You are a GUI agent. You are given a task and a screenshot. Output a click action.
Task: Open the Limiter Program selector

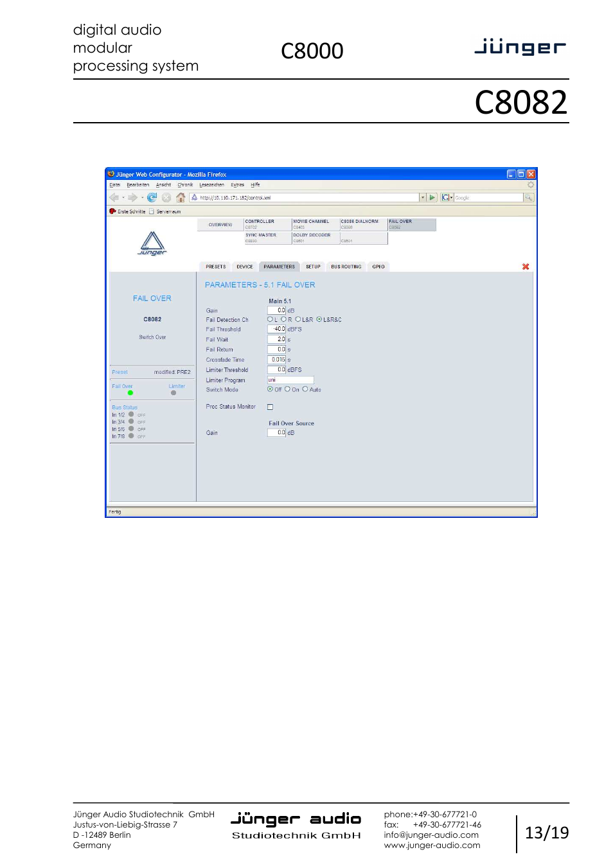[290, 380]
